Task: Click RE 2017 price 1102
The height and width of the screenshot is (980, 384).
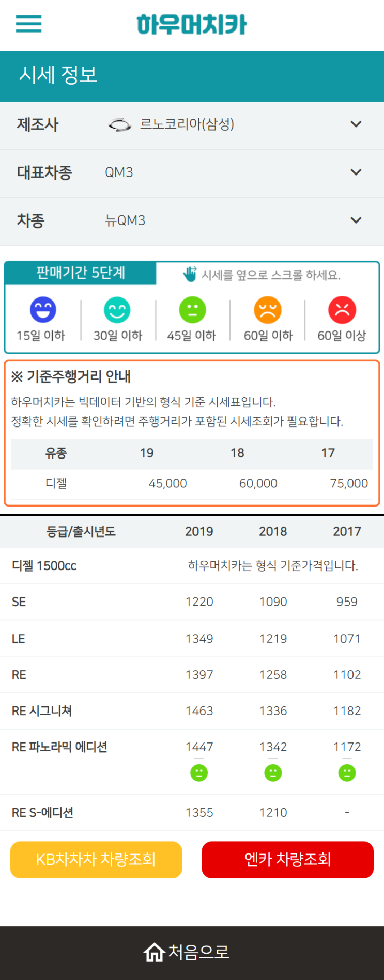Action: pos(347,675)
